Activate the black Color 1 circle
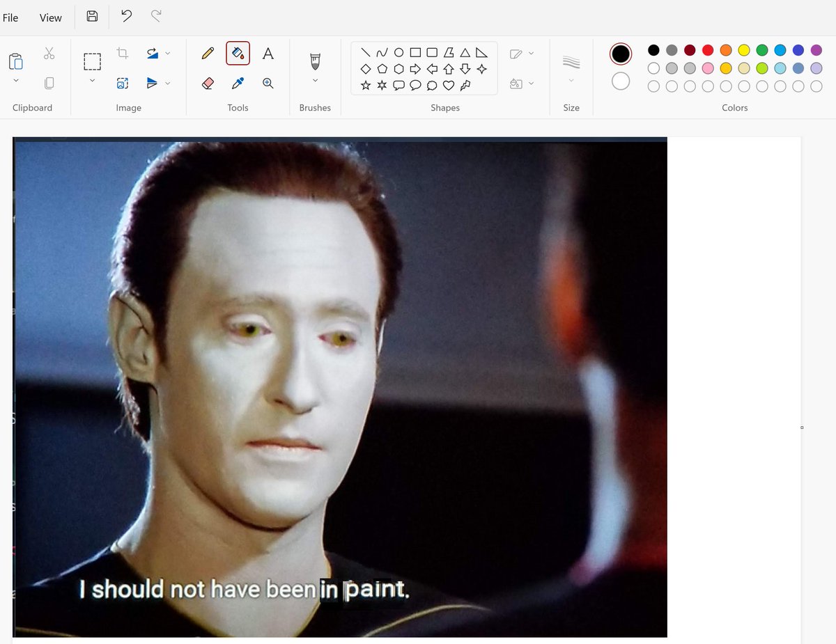This screenshot has height=644, width=836. [621, 54]
